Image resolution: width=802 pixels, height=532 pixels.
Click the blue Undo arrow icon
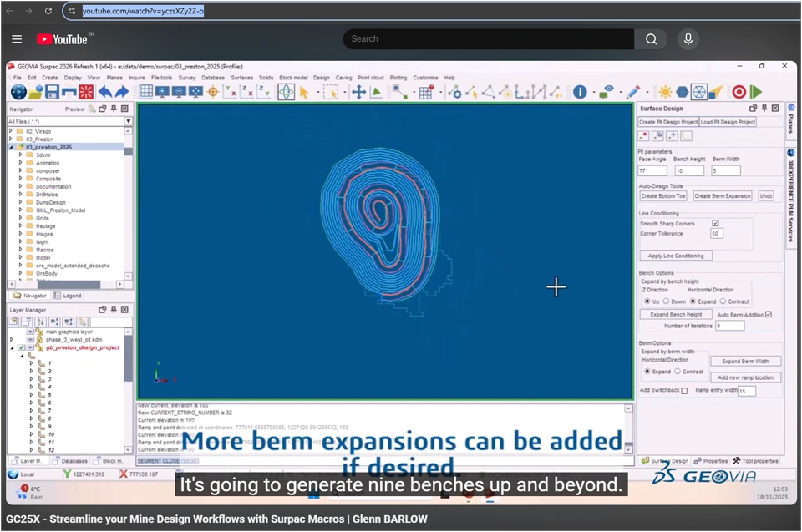pyautogui.click(x=105, y=92)
